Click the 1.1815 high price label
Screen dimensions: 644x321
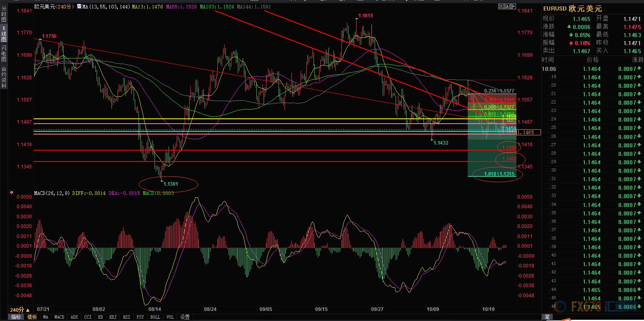[365, 16]
